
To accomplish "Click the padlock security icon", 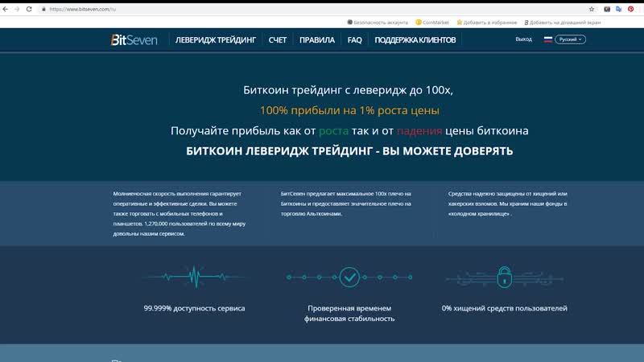I will (x=505, y=277).
